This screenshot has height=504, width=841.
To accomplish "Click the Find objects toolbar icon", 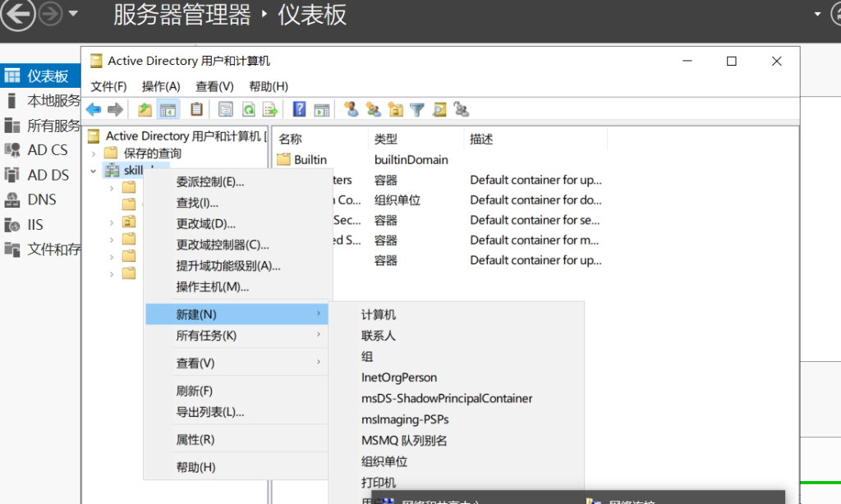I will coord(439,109).
